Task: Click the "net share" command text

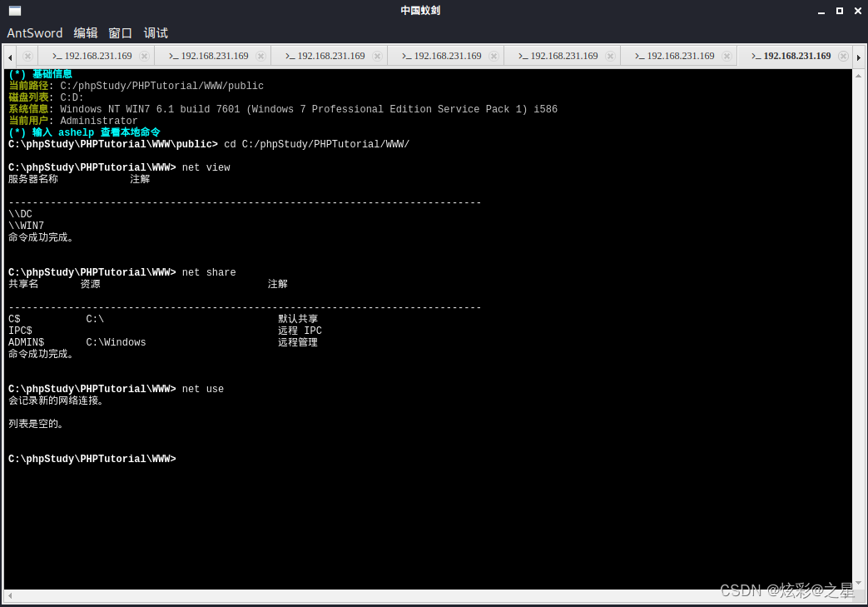Action: pyautogui.click(x=209, y=272)
